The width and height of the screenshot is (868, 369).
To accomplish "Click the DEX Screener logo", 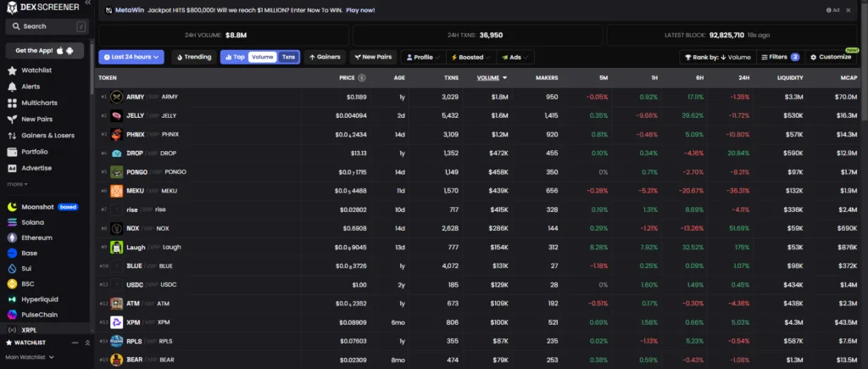I will (42, 7).
